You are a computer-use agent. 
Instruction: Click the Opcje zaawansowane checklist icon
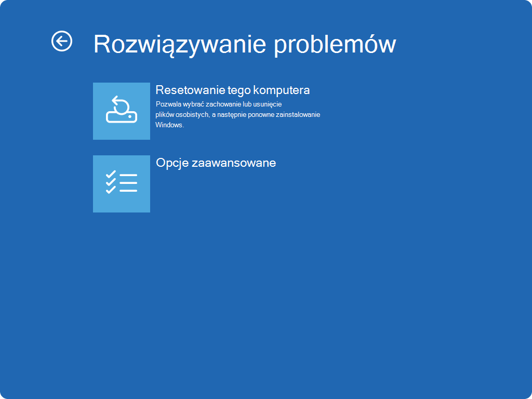[122, 183]
